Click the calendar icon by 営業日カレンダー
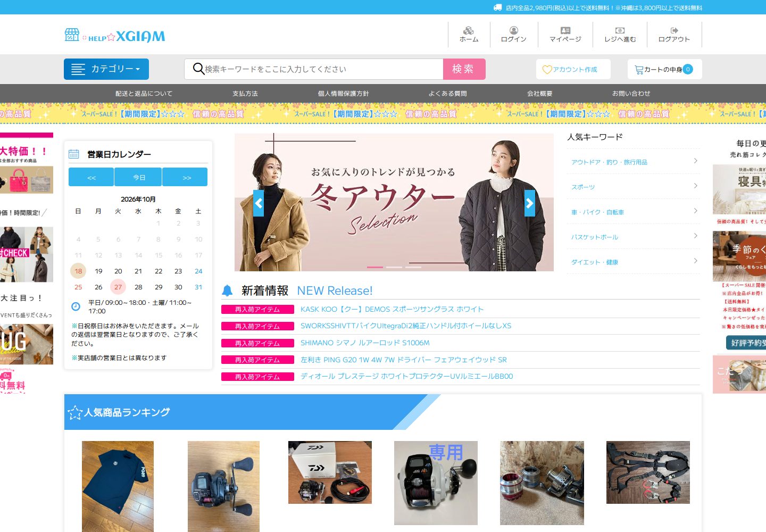The height and width of the screenshot is (532, 766). coord(74,154)
